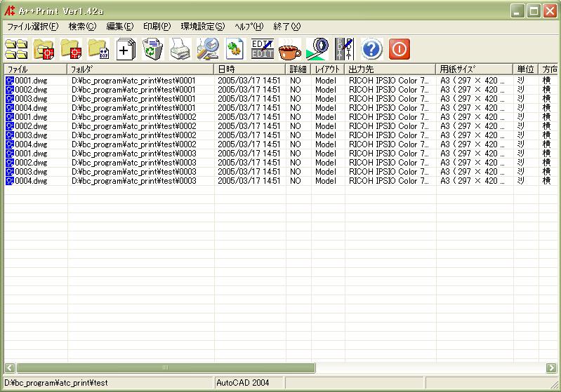Click the add document plus icon

pos(125,49)
